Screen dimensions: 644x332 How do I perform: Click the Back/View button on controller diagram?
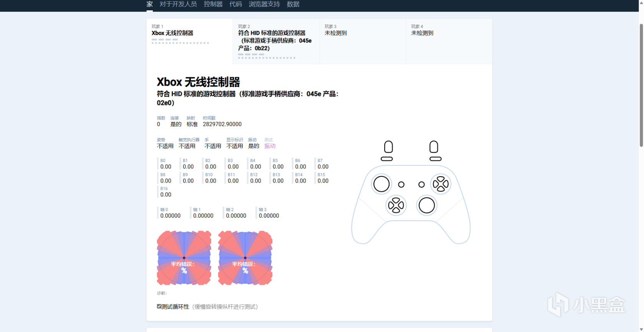(401, 185)
